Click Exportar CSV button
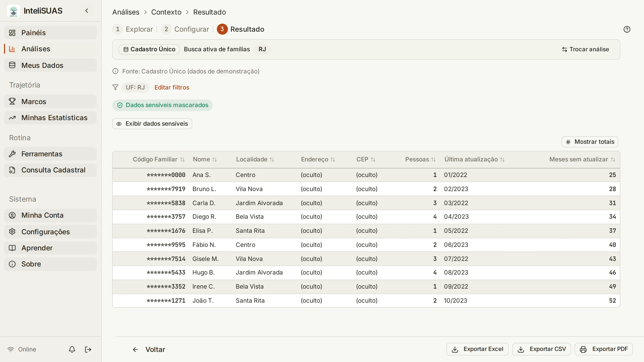The height and width of the screenshot is (362, 644). tap(542, 349)
